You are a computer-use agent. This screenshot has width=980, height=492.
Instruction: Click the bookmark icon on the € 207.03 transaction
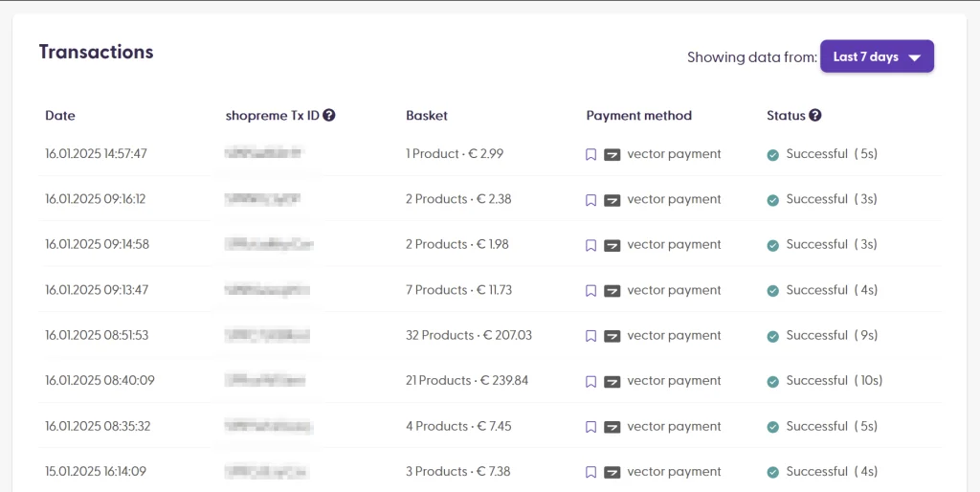(590, 336)
